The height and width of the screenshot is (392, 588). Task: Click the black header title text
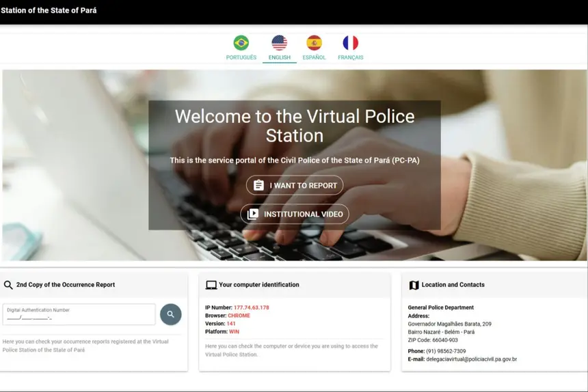49,10
